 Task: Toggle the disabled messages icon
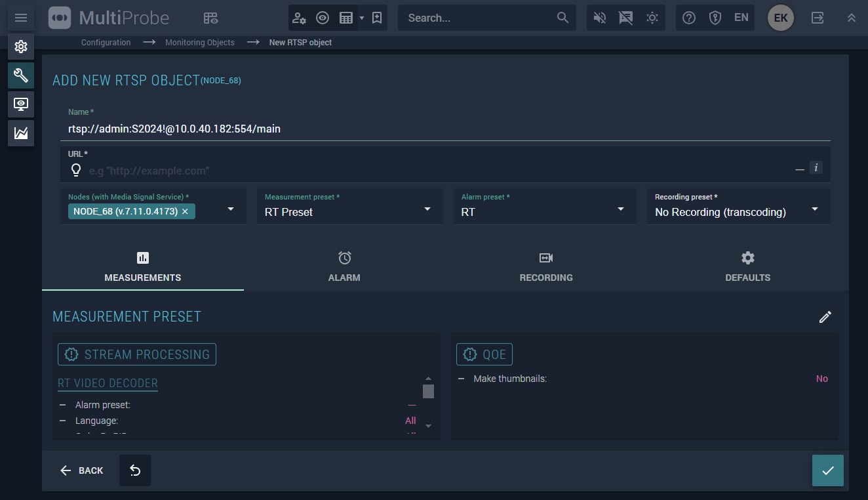pos(626,18)
